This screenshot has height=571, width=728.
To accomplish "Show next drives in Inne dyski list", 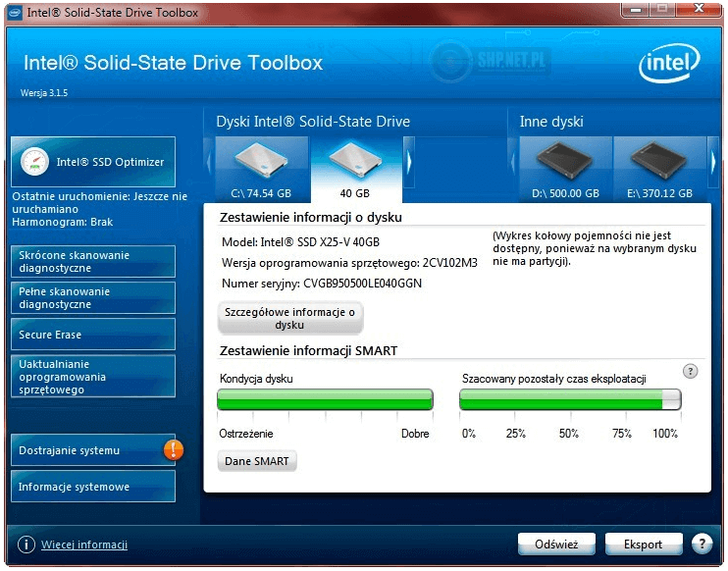I will 713,162.
